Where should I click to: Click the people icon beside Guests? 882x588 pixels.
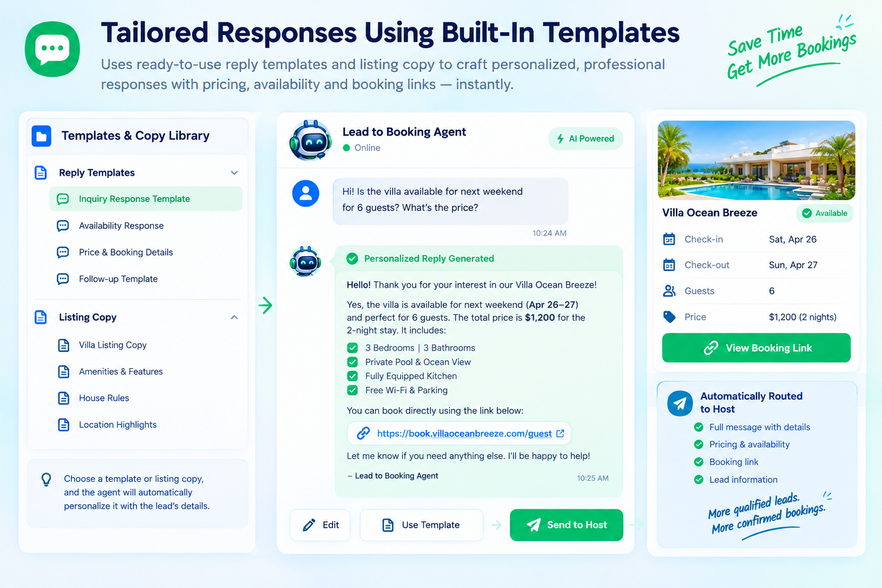click(669, 291)
